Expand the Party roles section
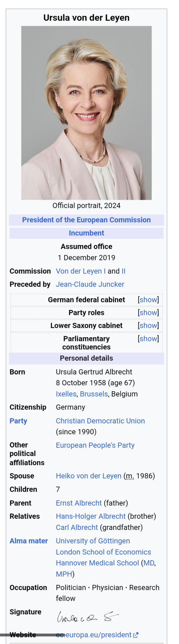This screenshot has width=179, height=644. pyautogui.click(x=148, y=313)
